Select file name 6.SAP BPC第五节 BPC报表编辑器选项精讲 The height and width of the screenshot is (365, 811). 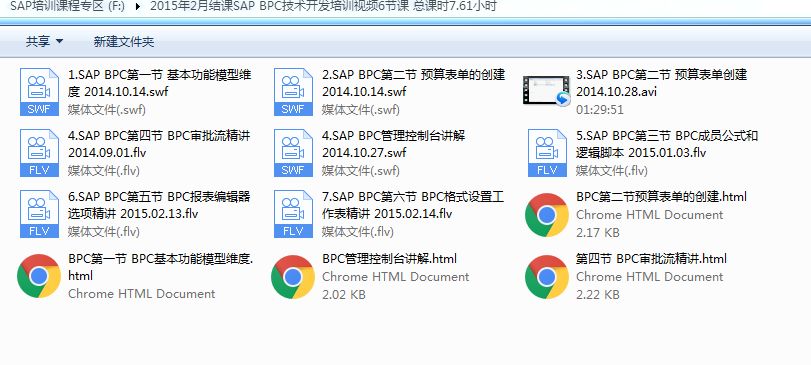(x=159, y=205)
